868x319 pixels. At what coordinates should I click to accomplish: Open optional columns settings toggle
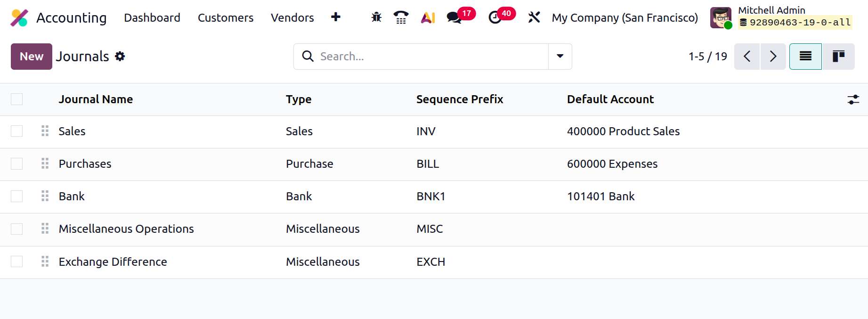click(853, 99)
